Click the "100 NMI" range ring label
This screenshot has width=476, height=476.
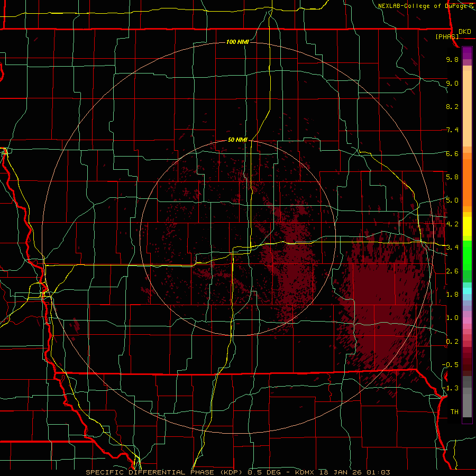click(x=237, y=42)
